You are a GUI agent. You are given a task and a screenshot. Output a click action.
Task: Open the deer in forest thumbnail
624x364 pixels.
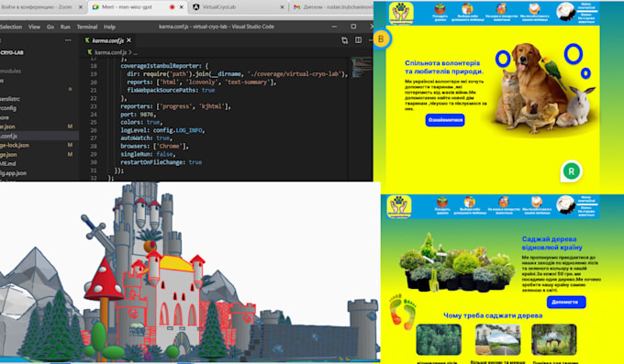tap(553, 339)
